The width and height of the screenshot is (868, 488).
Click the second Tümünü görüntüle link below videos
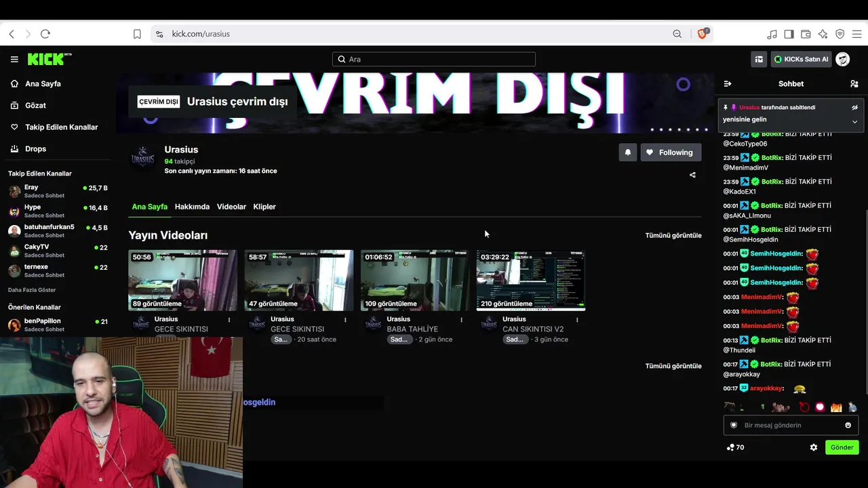[673, 366]
